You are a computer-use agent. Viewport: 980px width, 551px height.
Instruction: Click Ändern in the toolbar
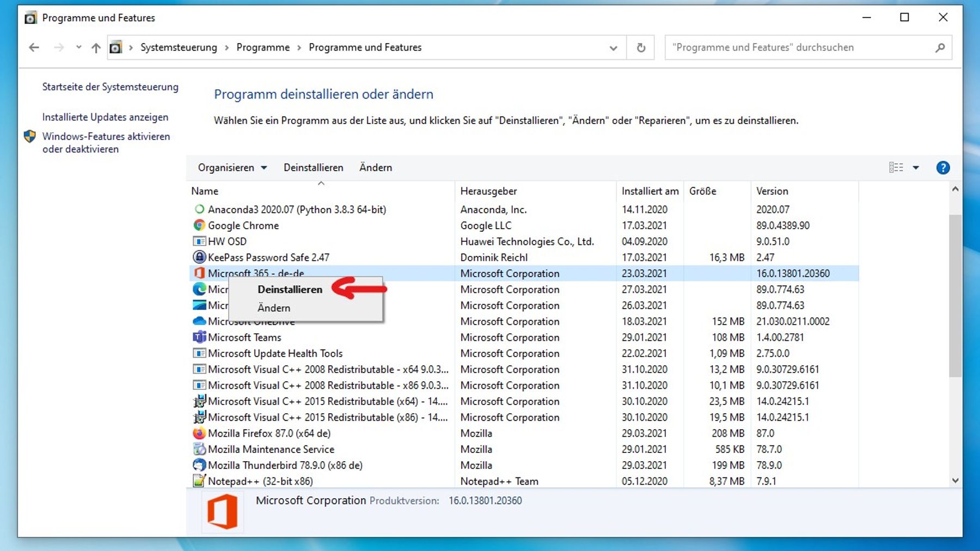coord(376,168)
